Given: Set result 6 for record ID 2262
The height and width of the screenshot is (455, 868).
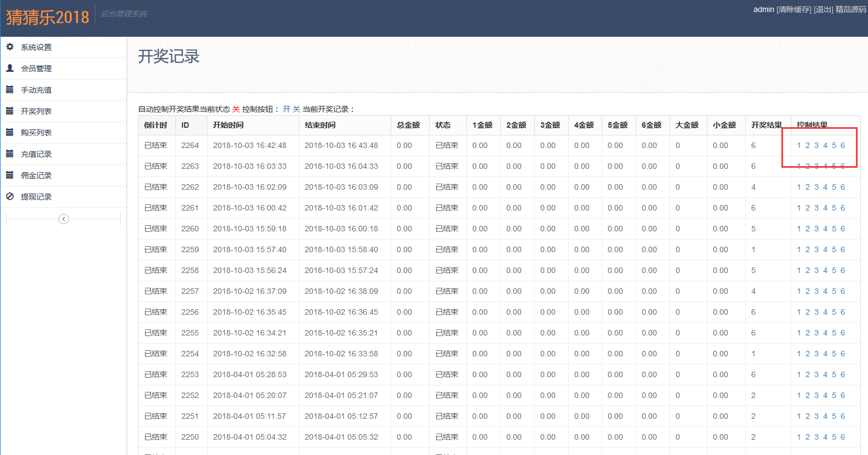Looking at the screenshot, I should (x=843, y=187).
